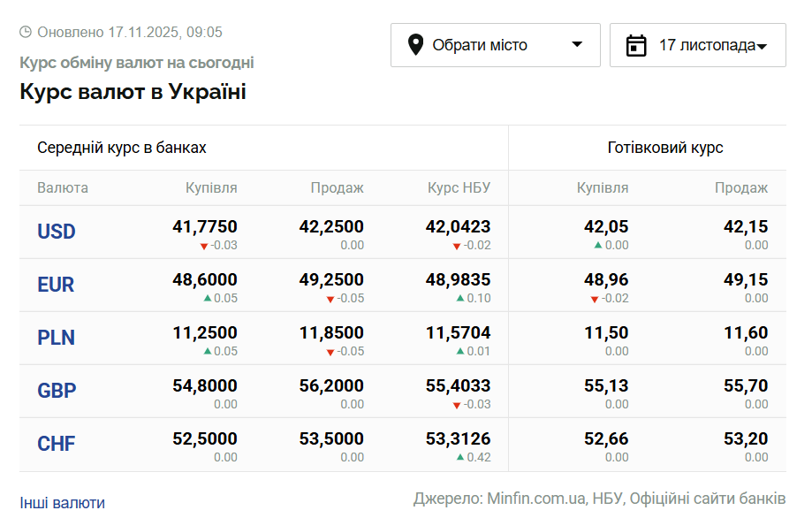Click the clock icon beside the update timestamp
The image size is (812, 518).
click(26, 31)
